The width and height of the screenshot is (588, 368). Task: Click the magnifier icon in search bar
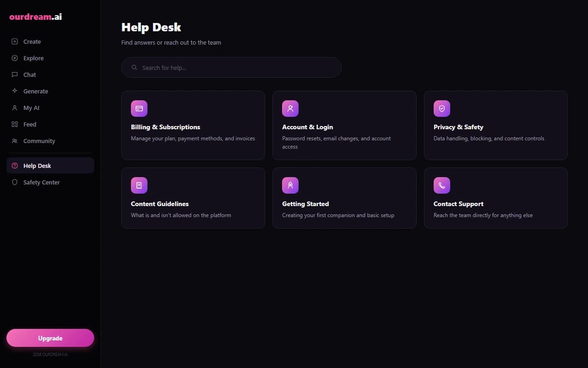[135, 68]
